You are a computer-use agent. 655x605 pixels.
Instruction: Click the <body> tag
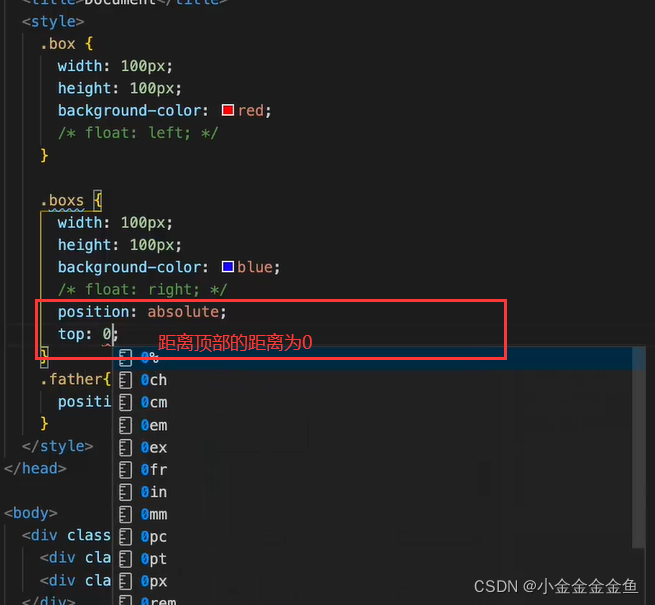tap(30, 513)
